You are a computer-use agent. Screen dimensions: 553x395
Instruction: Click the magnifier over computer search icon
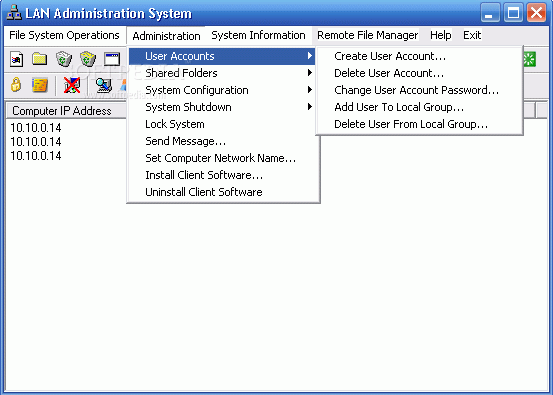click(x=104, y=85)
